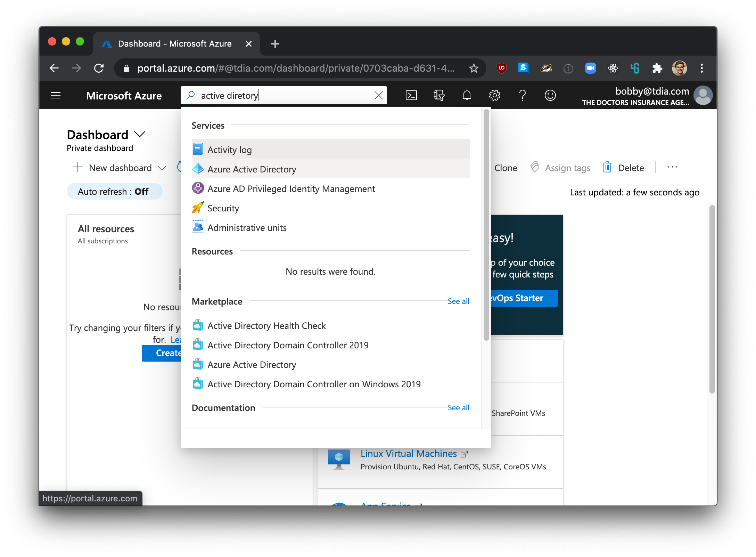Open the Settings gear icon
Viewport: 756px width, 557px height.
(494, 95)
